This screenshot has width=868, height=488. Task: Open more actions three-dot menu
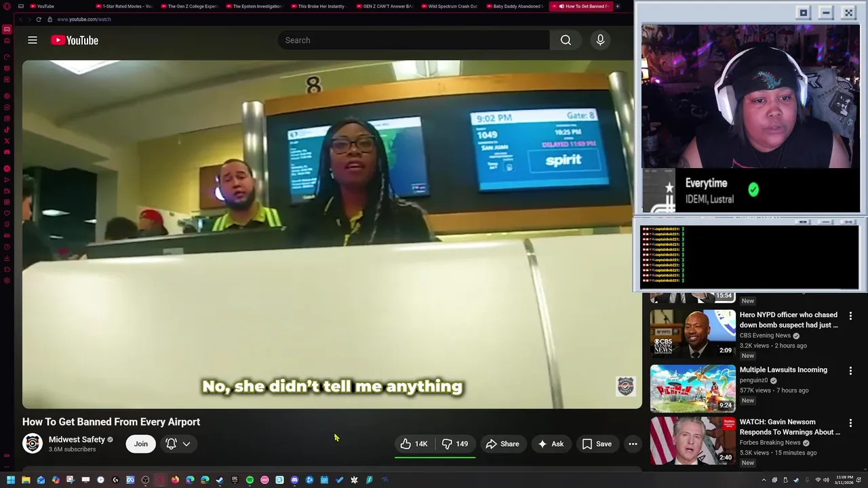click(x=633, y=444)
